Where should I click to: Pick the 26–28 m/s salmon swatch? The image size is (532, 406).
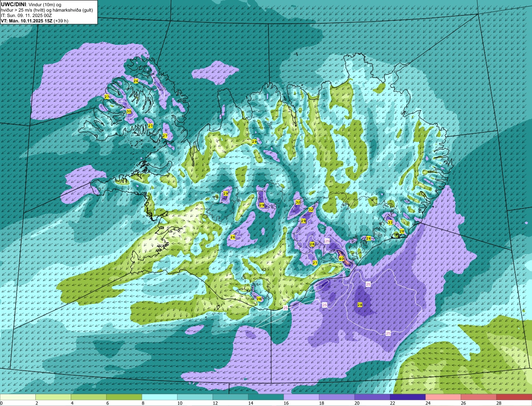click(479, 397)
